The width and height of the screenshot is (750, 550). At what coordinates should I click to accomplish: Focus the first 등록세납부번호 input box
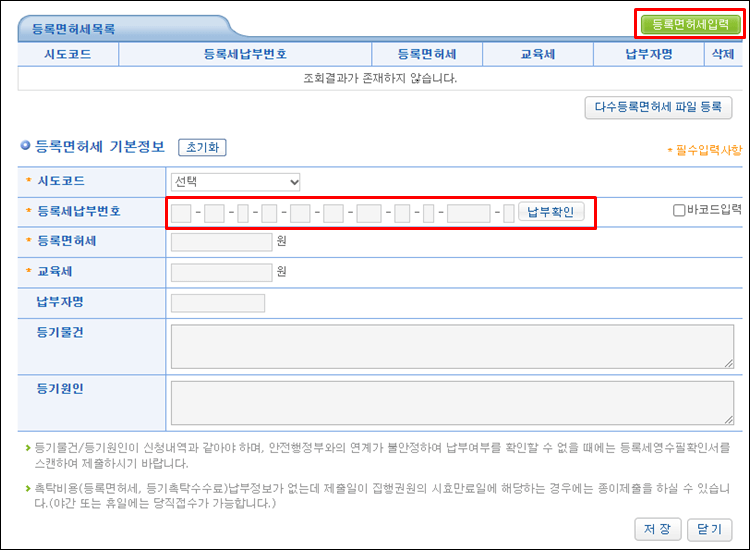pos(181,213)
